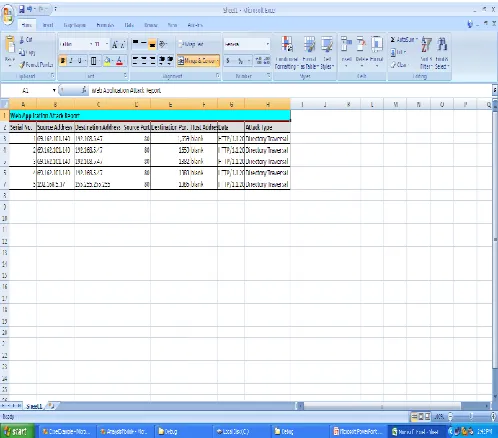
Task: Expand the Merge & Center arrow
Action: pyautogui.click(x=218, y=61)
